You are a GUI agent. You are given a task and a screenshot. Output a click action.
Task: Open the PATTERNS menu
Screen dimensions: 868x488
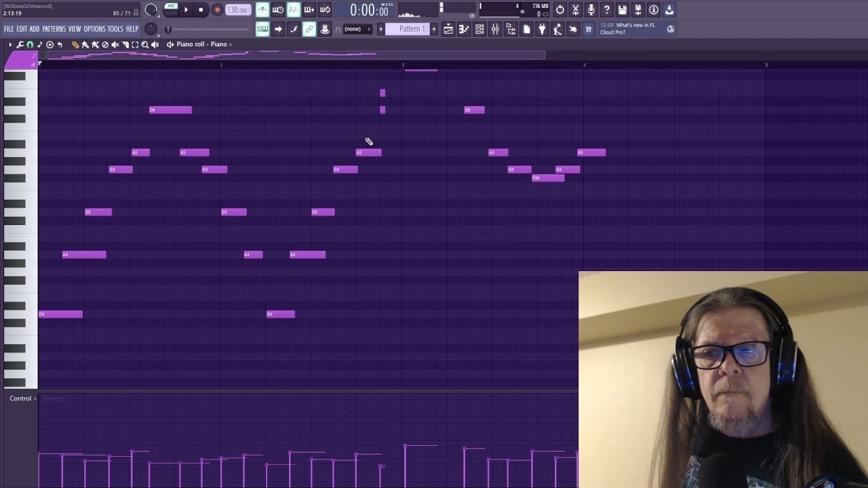click(54, 29)
